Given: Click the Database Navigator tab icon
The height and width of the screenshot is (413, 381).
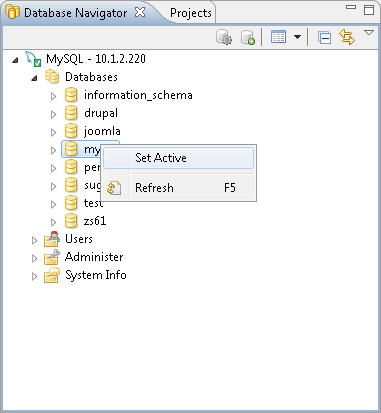Looking at the screenshot, I should (12, 12).
